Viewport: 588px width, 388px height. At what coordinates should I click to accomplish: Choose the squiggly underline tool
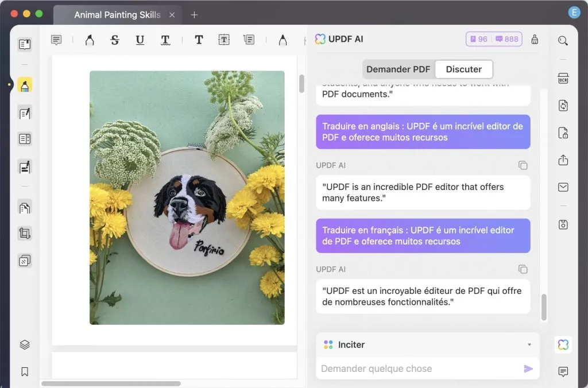click(x=165, y=40)
